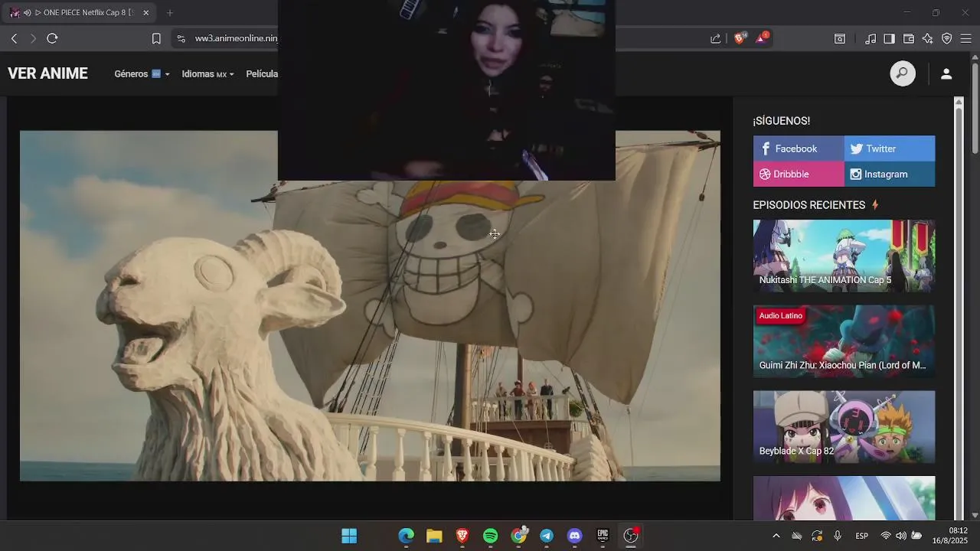Open Spotify from the taskbar

(x=491, y=536)
